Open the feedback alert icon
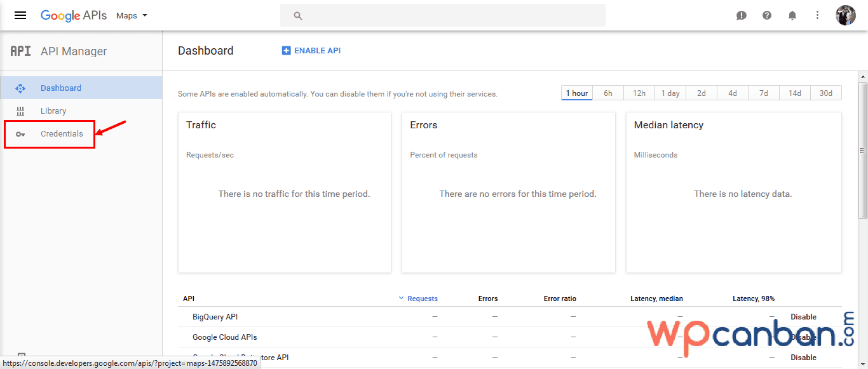Screen dimensions: 868x369 (x=742, y=15)
